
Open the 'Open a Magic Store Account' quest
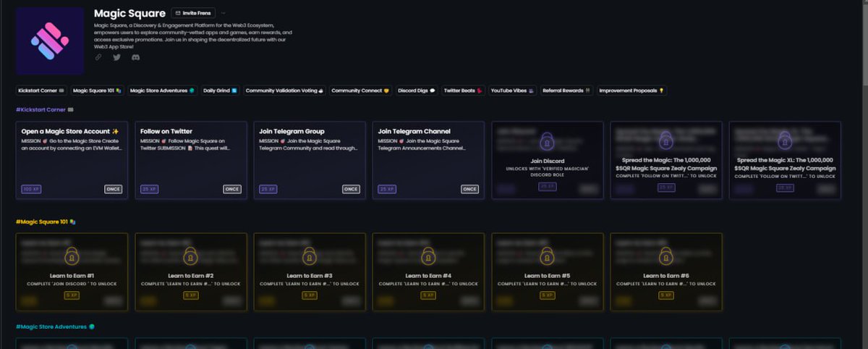pyautogui.click(x=71, y=160)
